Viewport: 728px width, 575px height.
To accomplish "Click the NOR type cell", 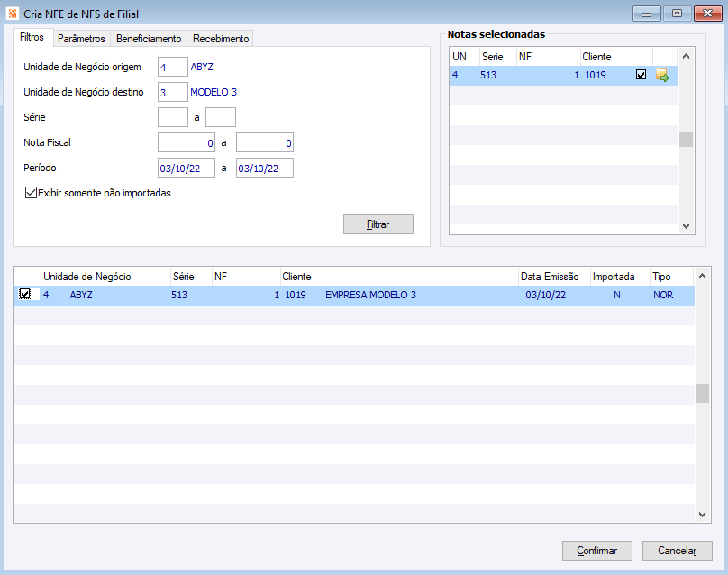I will click(x=663, y=295).
